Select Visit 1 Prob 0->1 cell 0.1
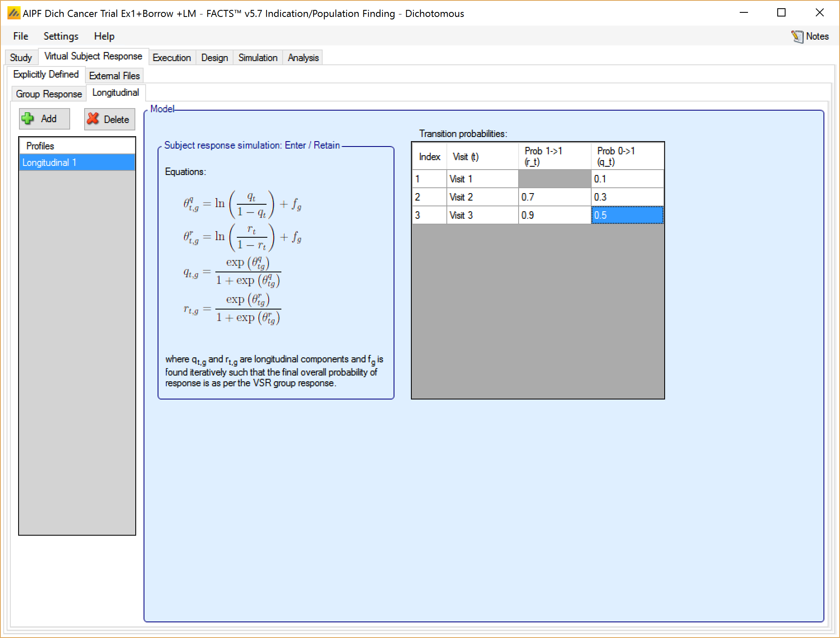Screen dimensions: 840x638 pos(627,179)
